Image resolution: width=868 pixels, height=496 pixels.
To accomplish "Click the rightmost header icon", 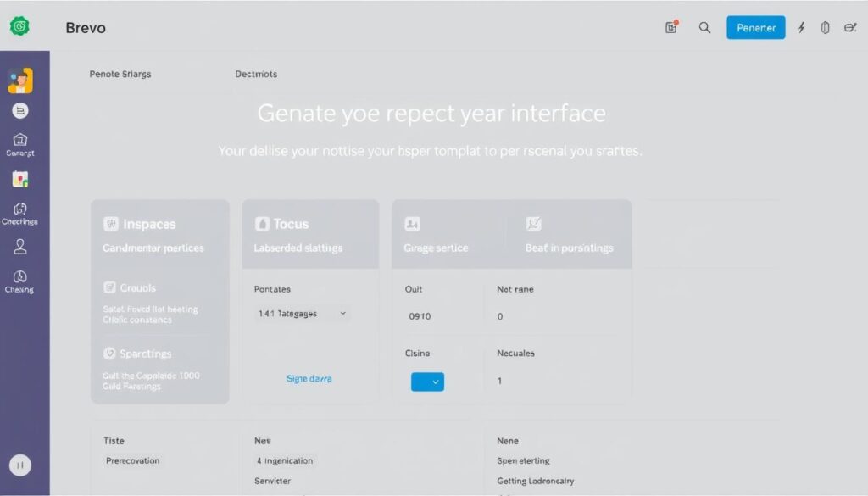I will click(849, 28).
